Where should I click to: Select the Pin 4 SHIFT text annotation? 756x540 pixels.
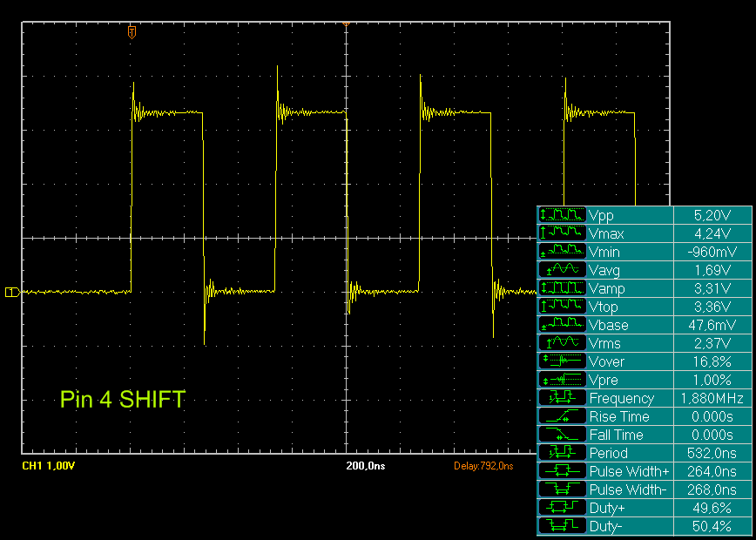(x=123, y=400)
